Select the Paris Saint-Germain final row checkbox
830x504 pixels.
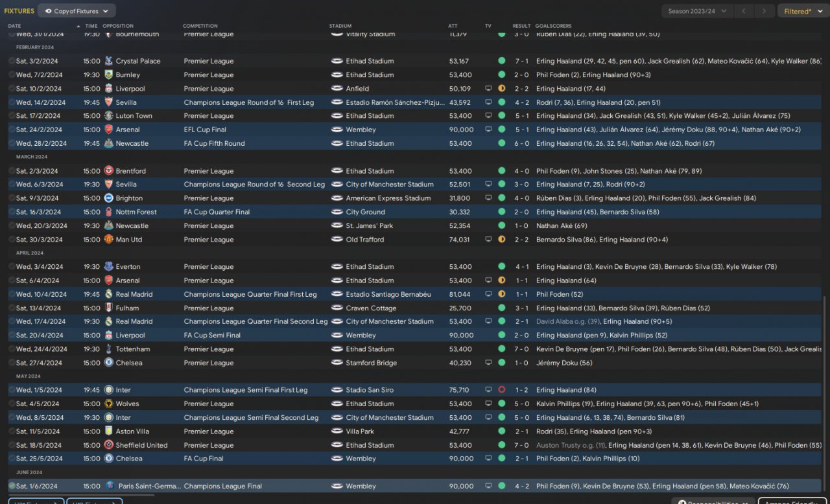[x=12, y=486]
